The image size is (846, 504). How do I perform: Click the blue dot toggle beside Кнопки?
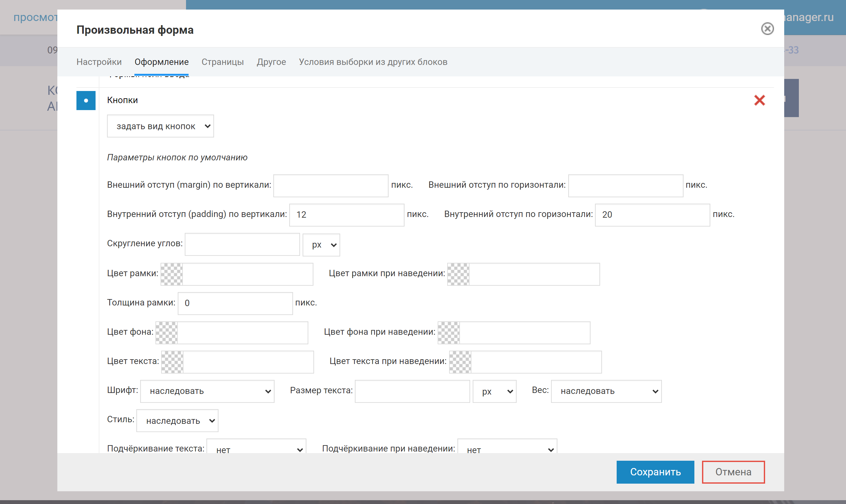coord(86,101)
